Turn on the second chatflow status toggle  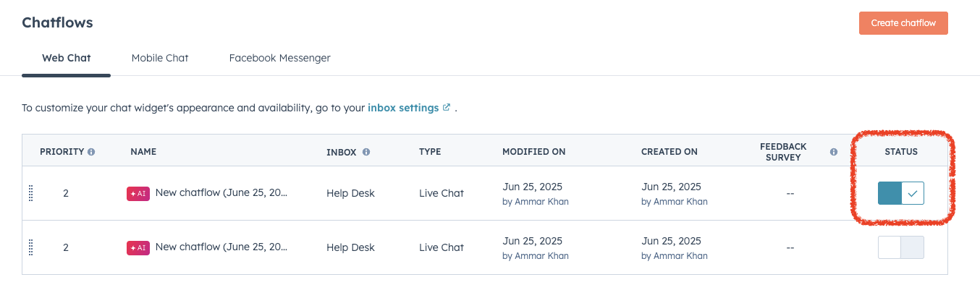point(900,247)
